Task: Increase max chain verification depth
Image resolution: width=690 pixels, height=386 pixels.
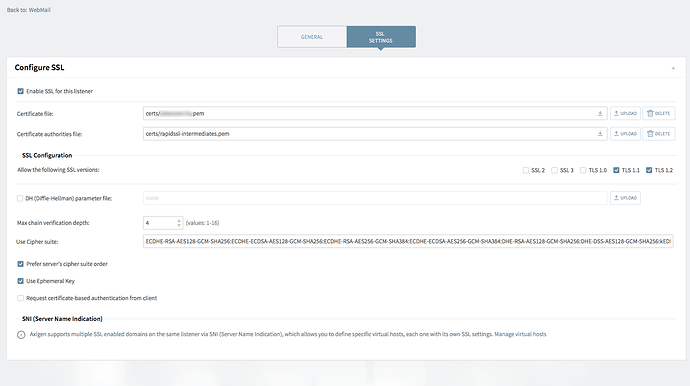Action: (179, 220)
